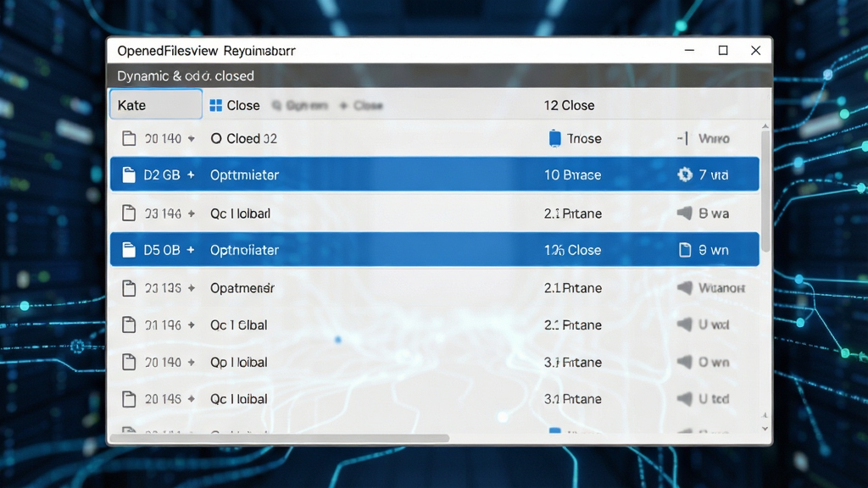Select the Opttmiater row name
Screen dimensions: 868x488
tap(244, 175)
